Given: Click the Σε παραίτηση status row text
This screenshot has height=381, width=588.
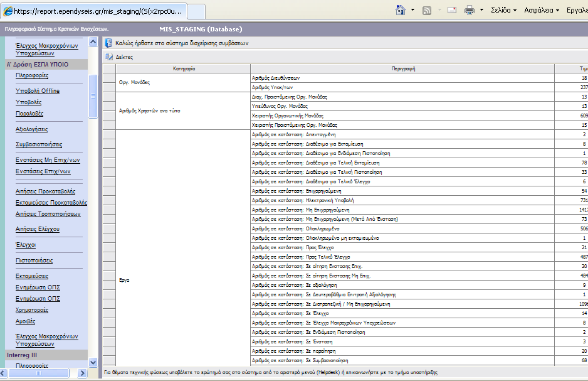Looking at the screenshot, I should [293, 351].
